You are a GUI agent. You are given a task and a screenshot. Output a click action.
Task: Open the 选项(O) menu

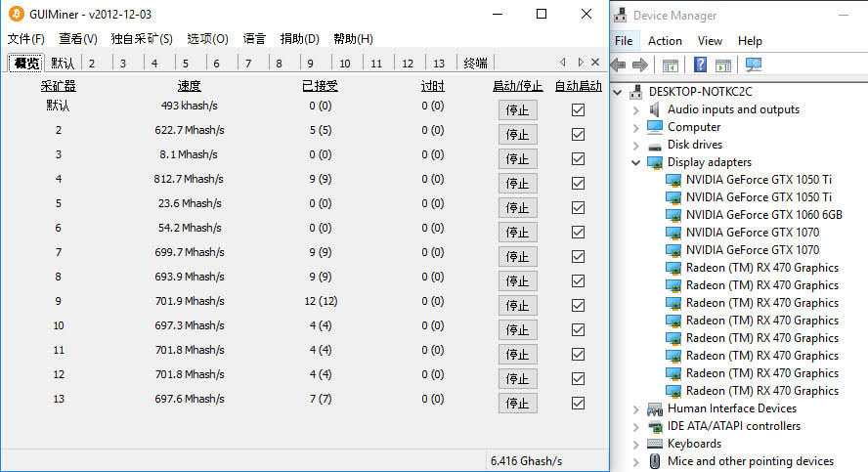coord(207,39)
